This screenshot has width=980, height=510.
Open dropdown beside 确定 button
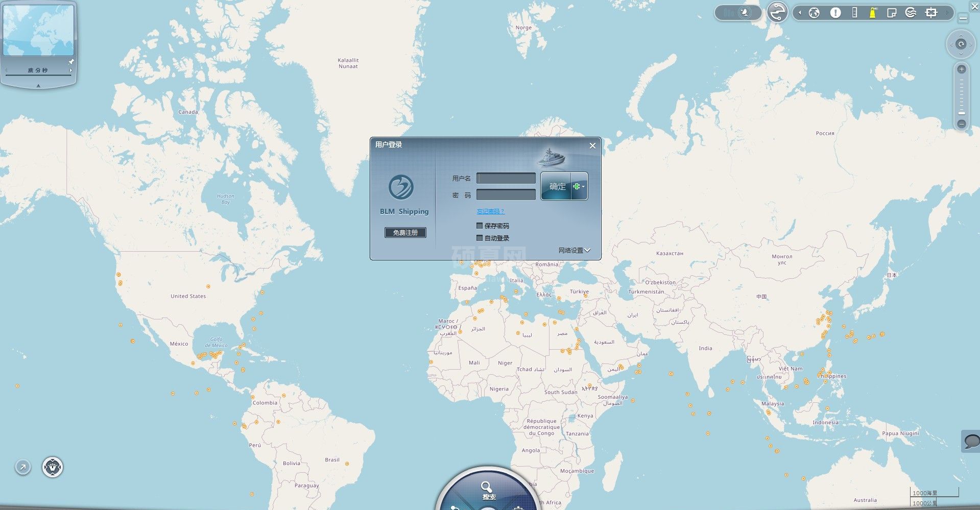[x=579, y=186]
